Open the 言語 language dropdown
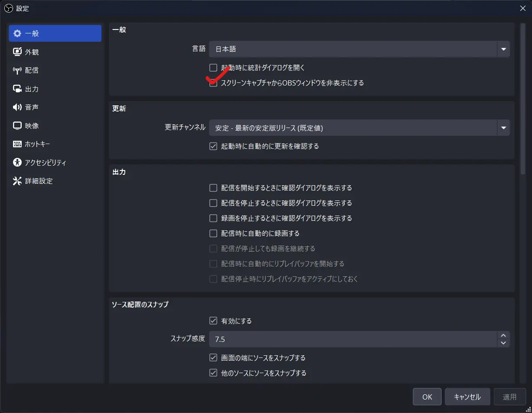Viewport: 532px width, 413px height. click(x=503, y=49)
